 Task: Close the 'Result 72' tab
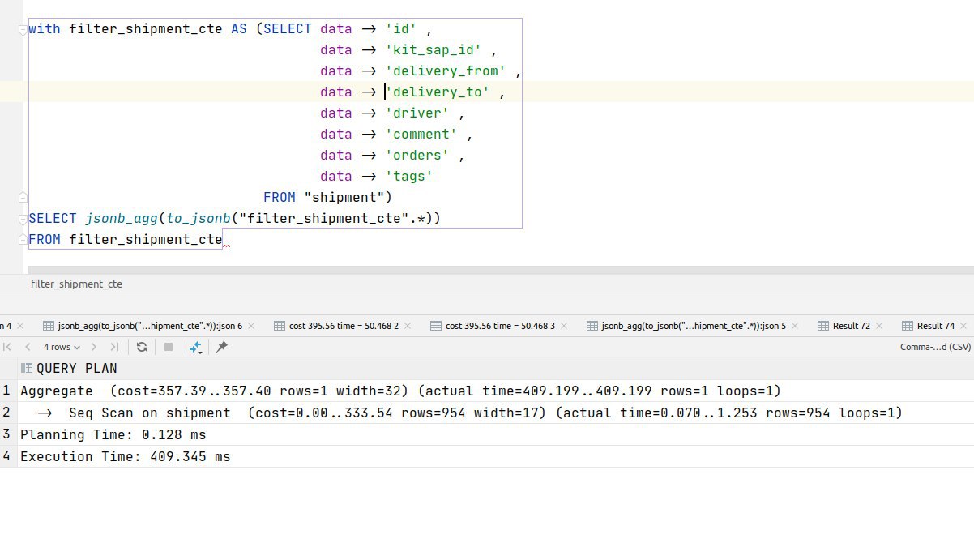882,326
